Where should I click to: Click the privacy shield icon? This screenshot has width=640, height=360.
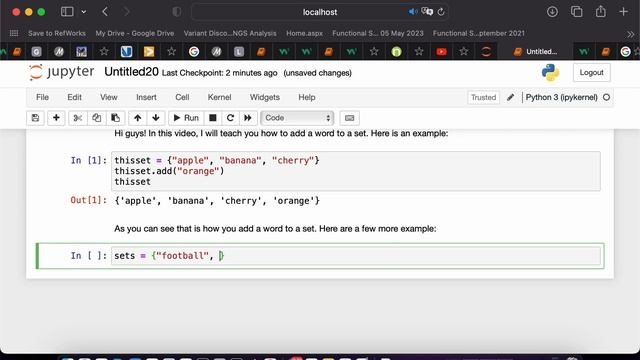click(177, 12)
